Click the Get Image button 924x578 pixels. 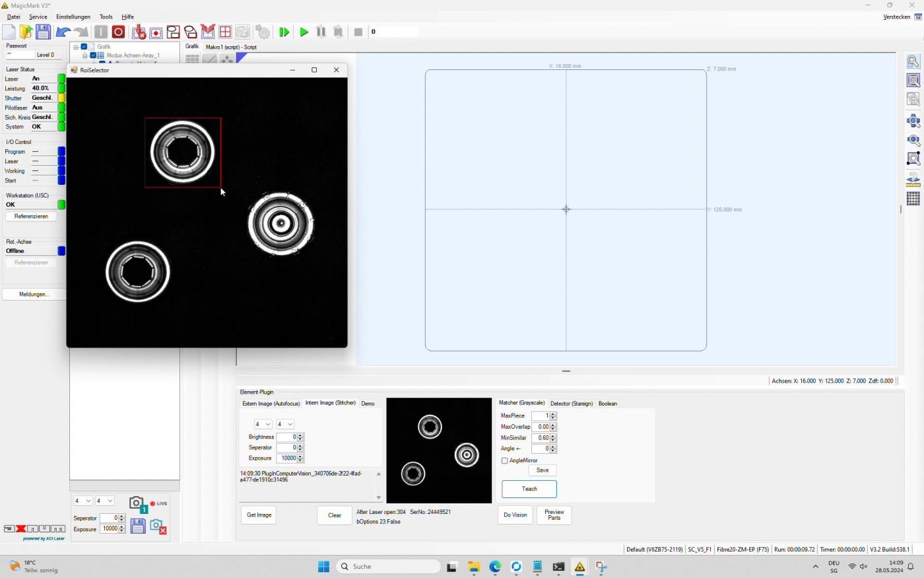coord(259,515)
